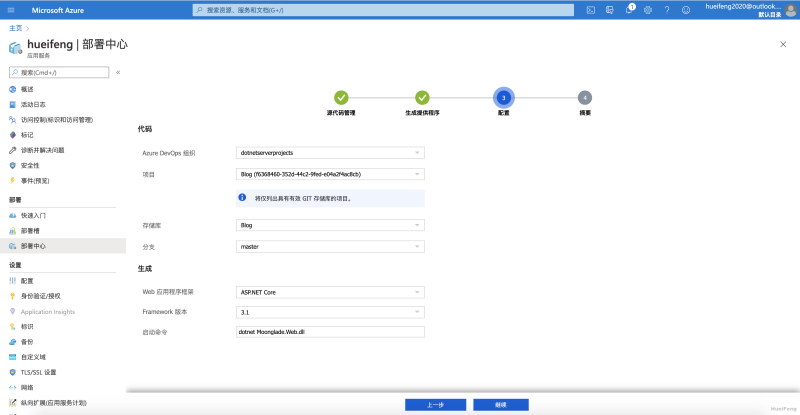Focus the sidebar 搜索(Cmd+/) box
This screenshot has height=415, width=800.
tap(59, 72)
